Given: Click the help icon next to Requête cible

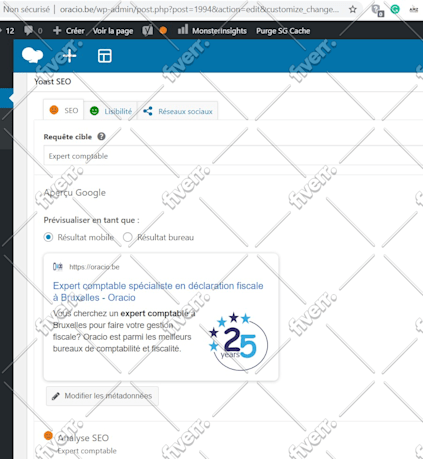Looking at the screenshot, I should (101, 136).
